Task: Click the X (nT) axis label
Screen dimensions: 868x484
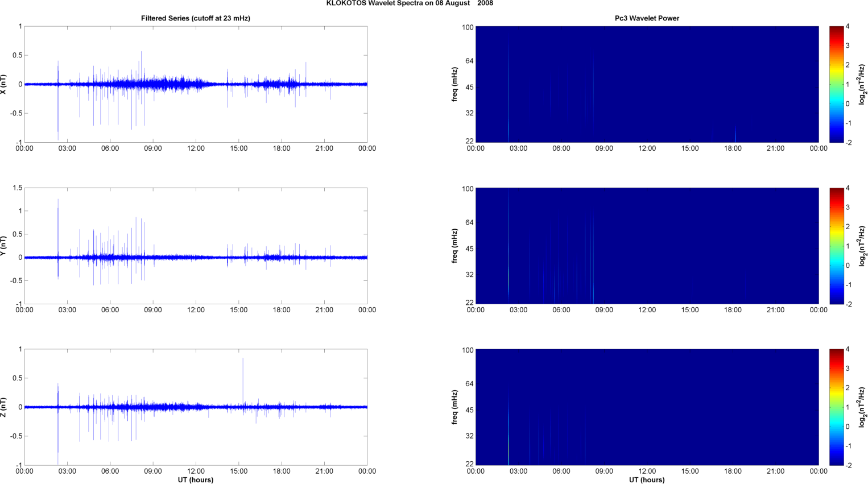Action: coord(4,84)
